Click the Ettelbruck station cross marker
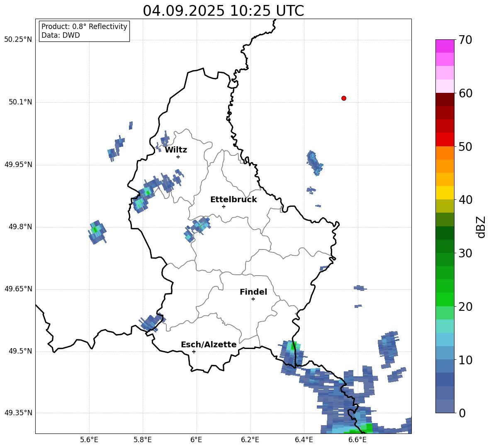491x448 pixels. [224, 206]
